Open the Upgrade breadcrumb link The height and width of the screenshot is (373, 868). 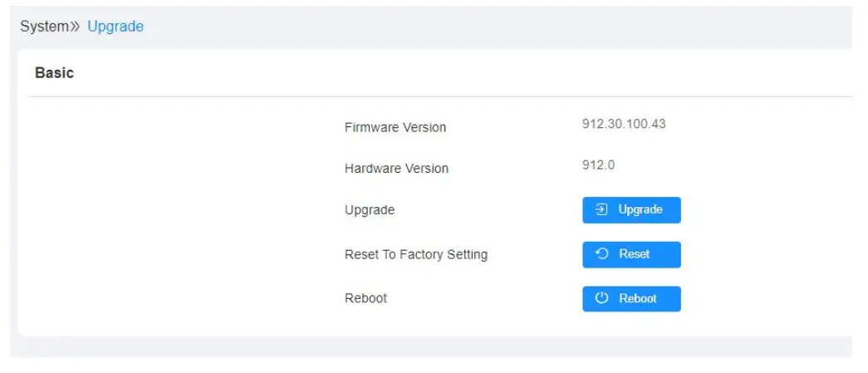coord(115,27)
